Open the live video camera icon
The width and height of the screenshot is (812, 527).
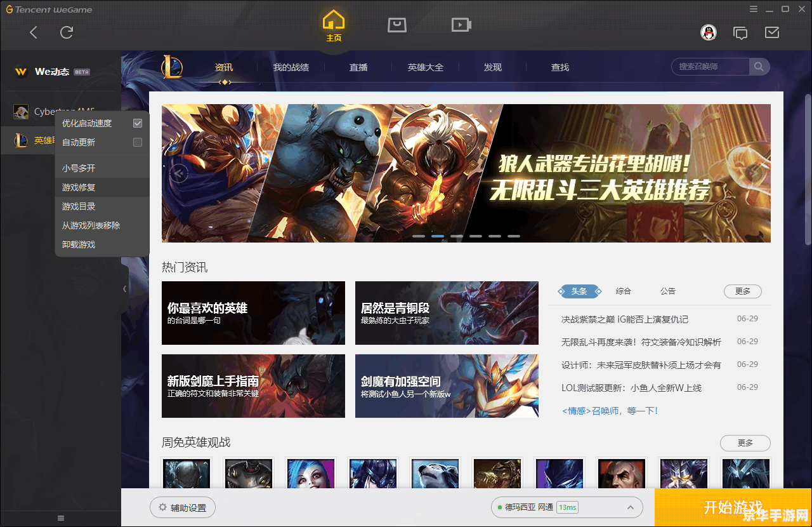click(461, 25)
